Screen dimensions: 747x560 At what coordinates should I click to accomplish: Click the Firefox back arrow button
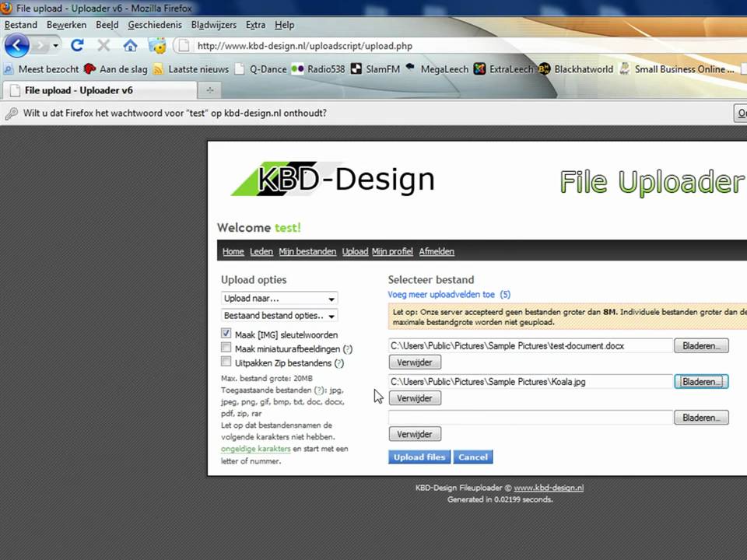(x=16, y=46)
